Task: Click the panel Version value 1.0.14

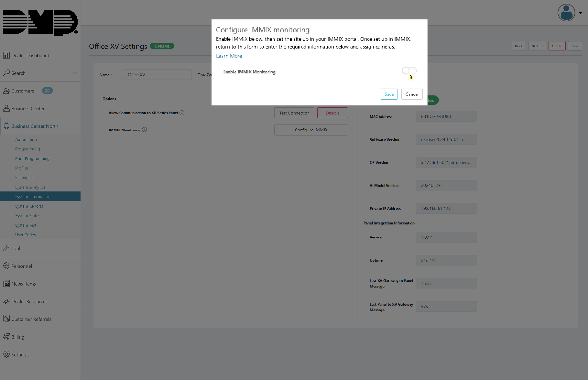Action: pos(446,237)
